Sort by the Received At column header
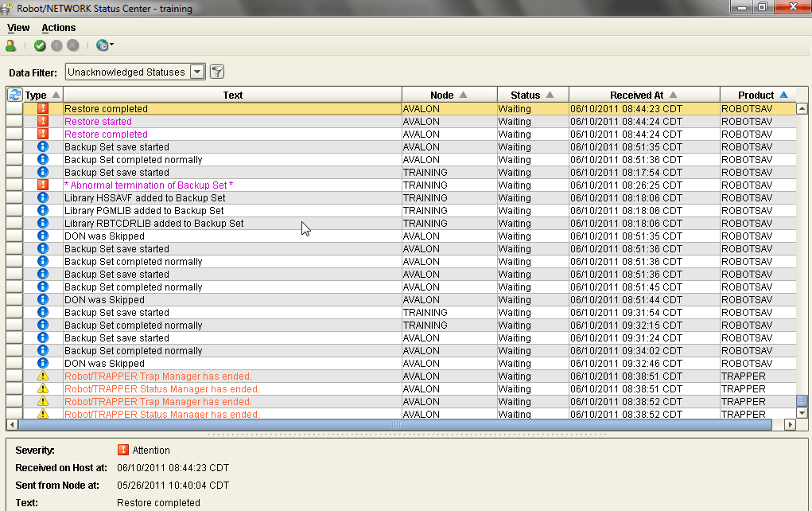The height and width of the screenshot is (511, 812). coord(643,95)
